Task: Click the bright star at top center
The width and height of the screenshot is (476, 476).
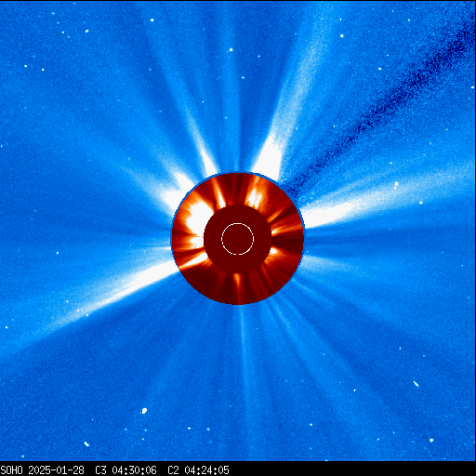Action: point(231,49)
